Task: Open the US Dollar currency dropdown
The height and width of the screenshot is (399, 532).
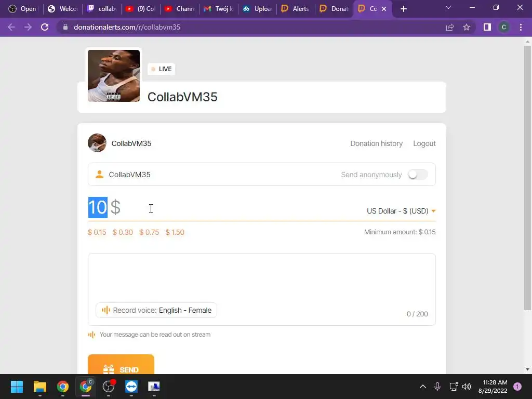Action: click(x=401, y=211)
